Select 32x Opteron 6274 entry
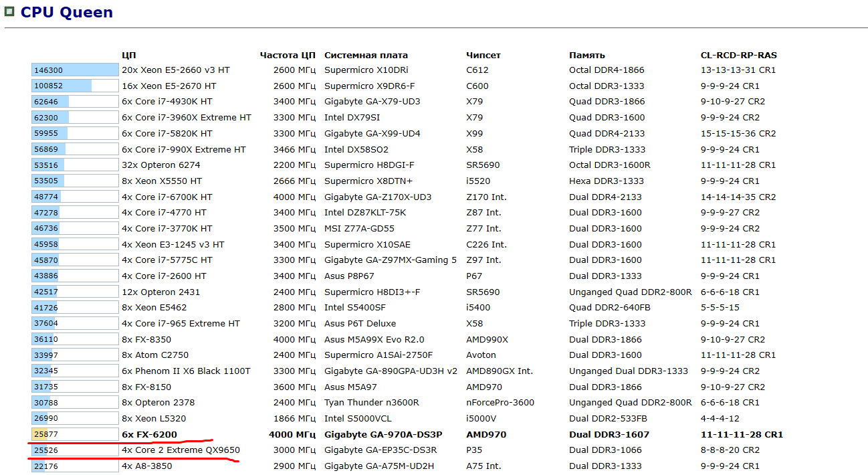 (x=161, y=165)
